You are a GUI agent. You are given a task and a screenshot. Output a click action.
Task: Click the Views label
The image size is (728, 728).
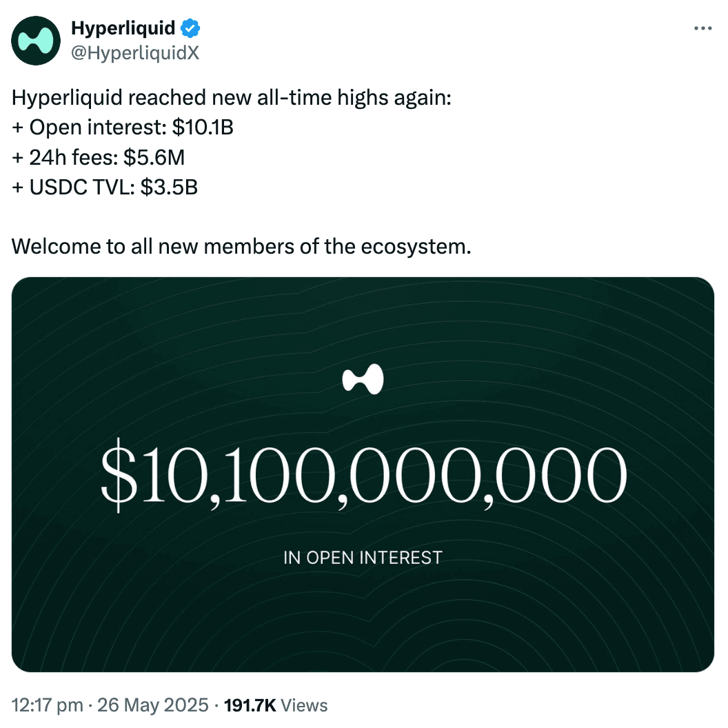pyautogui.click(x=305, y=705)
